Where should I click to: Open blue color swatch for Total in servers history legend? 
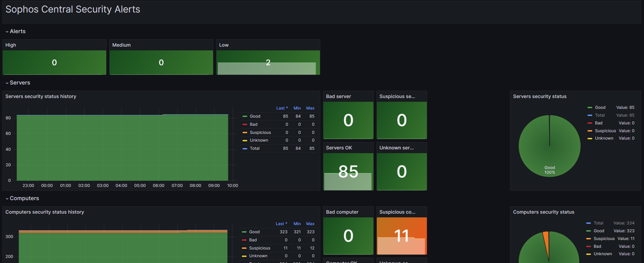(x=245, y=148)
